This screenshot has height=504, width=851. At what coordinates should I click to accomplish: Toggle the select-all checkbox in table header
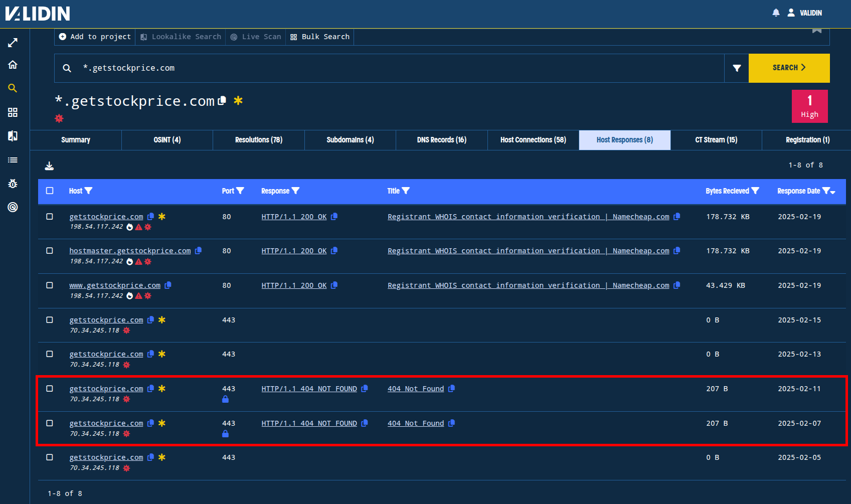[x=50, y=191]
